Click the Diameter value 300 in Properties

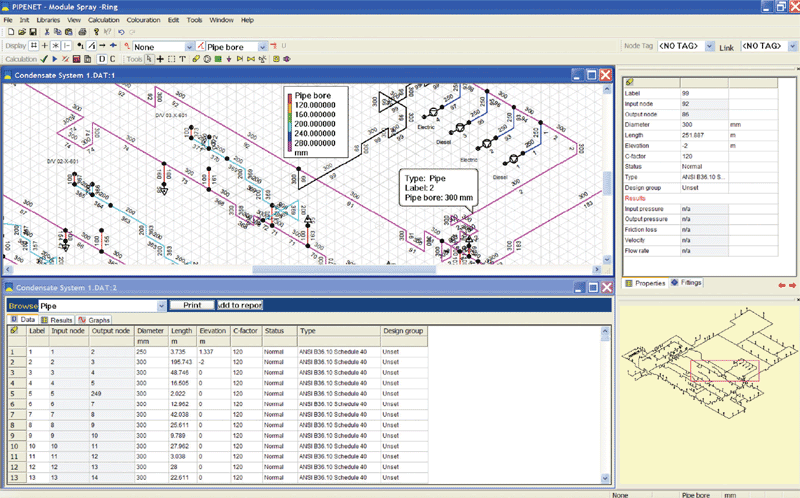point(704,124)
